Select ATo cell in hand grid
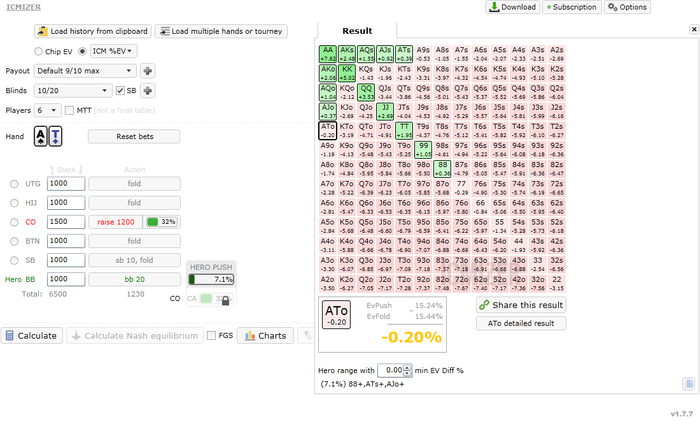The height and width of the screenshot is (426, 700). [328, 131]
